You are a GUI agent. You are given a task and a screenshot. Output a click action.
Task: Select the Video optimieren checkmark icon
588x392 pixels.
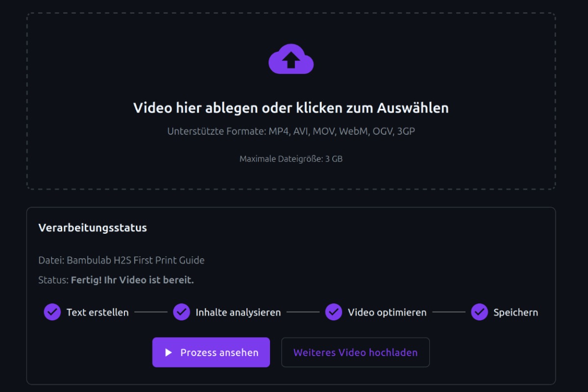tap(334, 312)
